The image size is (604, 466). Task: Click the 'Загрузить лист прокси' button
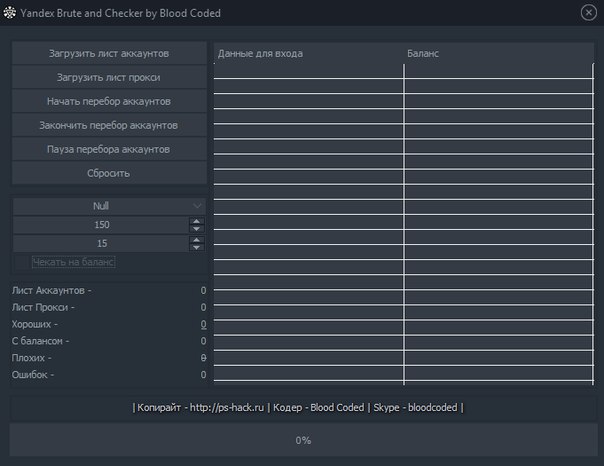pyautogui.click(x=109, y=77)
